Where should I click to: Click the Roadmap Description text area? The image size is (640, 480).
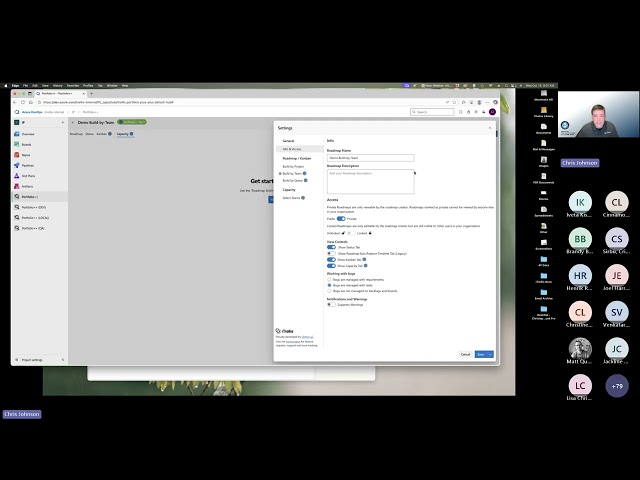click(x=371, y=182)
